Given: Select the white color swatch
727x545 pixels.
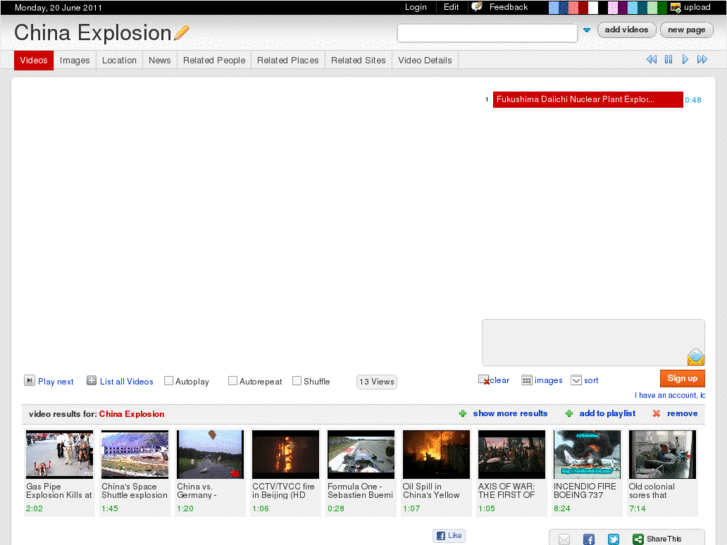Looking at the screenshot, I should 593,7.
